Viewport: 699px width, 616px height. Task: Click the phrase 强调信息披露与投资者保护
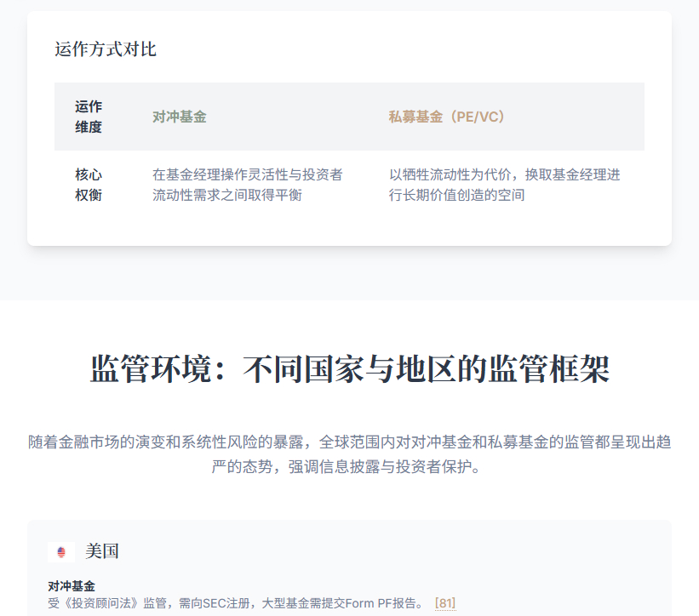[x=381, y=468]
